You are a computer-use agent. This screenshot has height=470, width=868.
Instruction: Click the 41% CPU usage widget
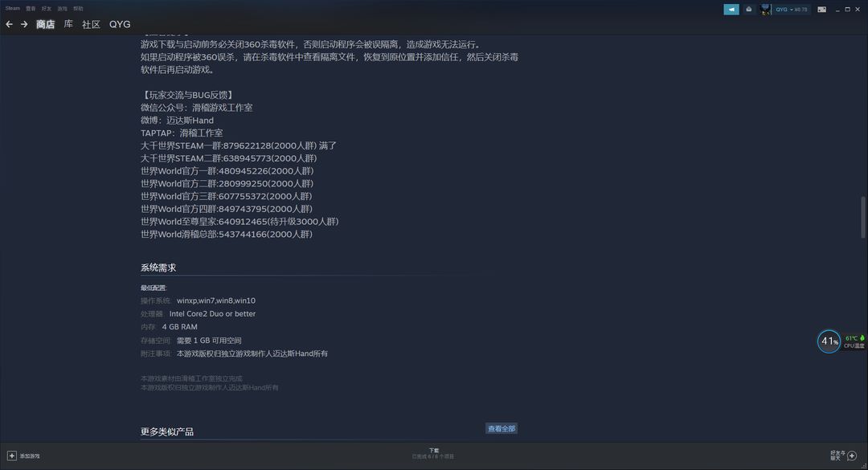pyautogui.click(x=829, y=341)
